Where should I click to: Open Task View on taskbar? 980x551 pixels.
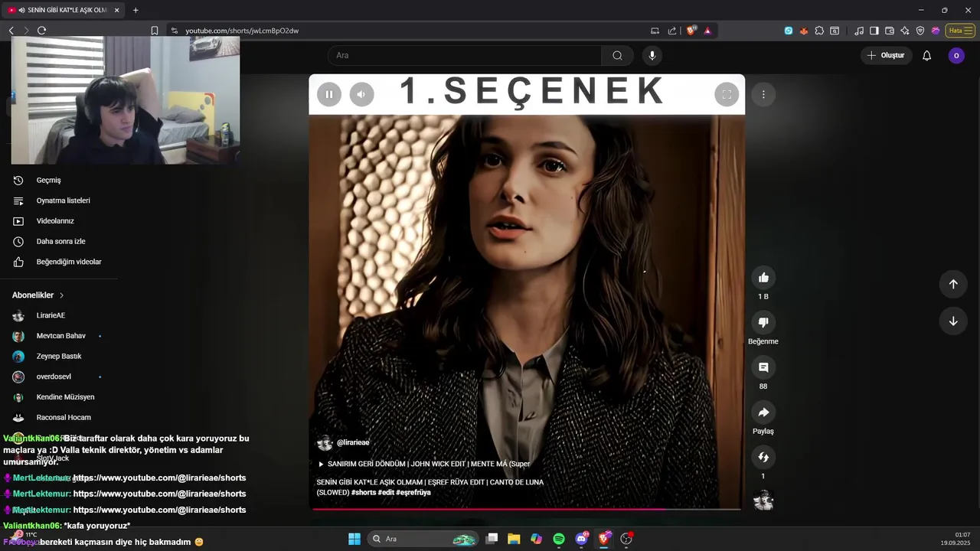pos(492,539)
